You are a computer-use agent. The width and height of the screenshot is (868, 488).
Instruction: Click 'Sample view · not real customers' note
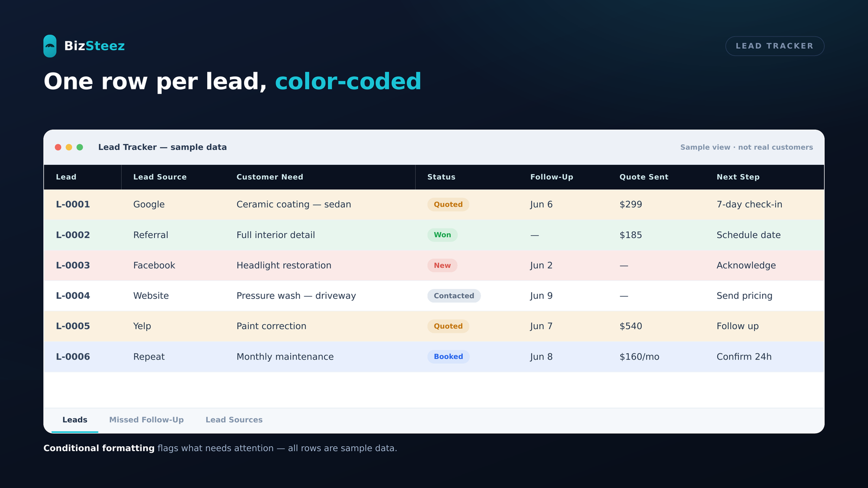[x=746, y=147]
